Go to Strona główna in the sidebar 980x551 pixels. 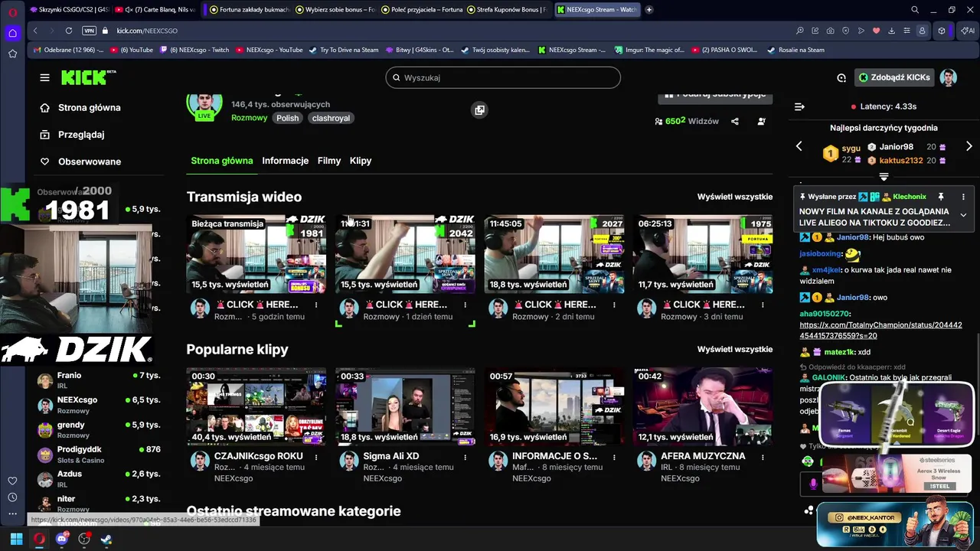click(x=90, y=108)
